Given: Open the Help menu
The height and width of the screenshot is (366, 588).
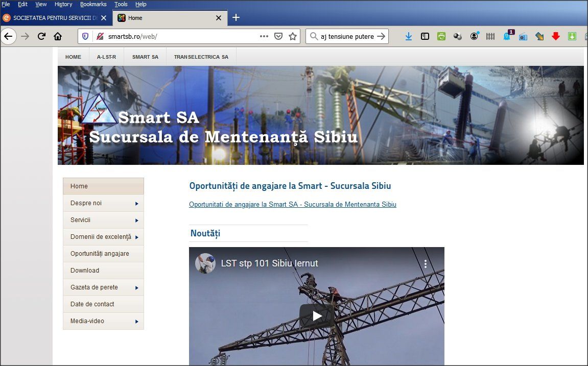Looking at the screenshot, I should (x=140, y=4).
